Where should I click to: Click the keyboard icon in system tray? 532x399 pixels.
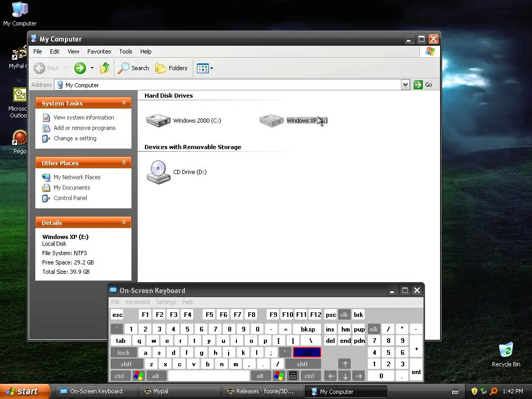455,392
